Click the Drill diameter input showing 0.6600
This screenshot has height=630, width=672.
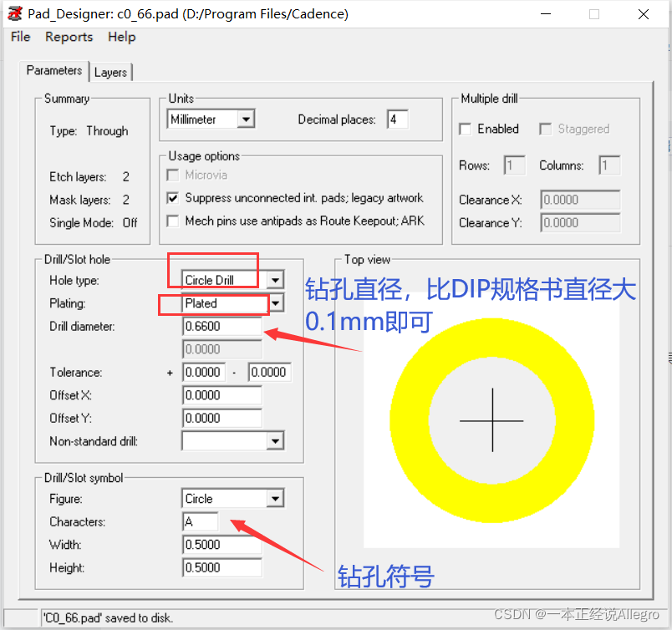[x=221, y=326]
